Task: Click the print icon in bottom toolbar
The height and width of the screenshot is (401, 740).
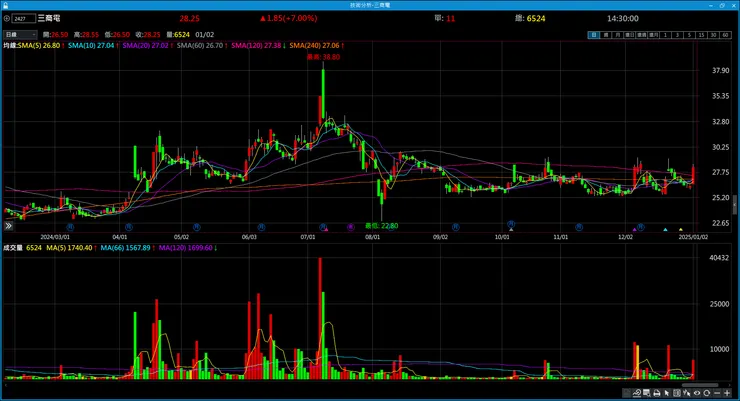Action: 656,393
